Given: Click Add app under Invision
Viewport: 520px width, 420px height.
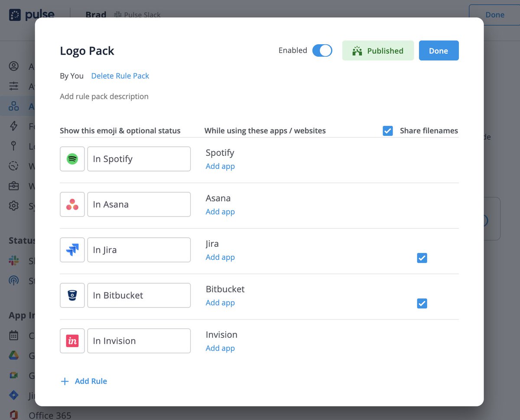Looking at the screenshot, I should (x=220, y=348).
